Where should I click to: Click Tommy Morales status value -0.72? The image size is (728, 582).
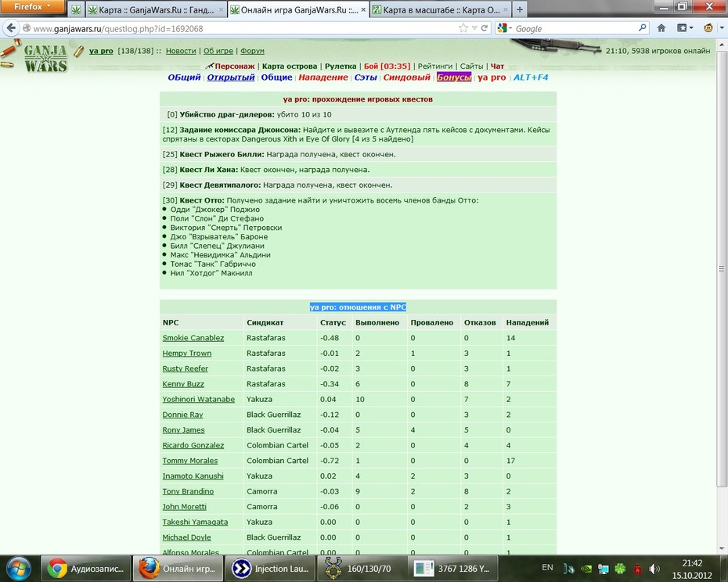pyautogui.click(x=330, y=461)
